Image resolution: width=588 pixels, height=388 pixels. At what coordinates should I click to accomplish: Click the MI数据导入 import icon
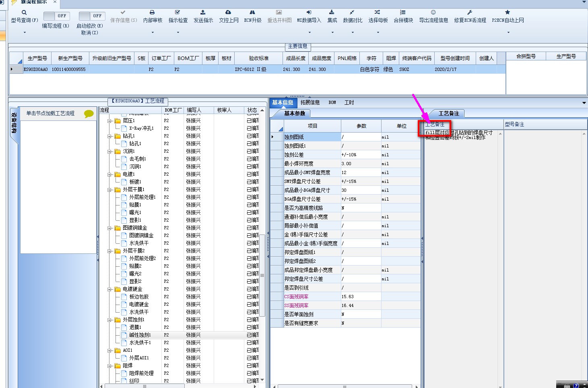(309, 12)
